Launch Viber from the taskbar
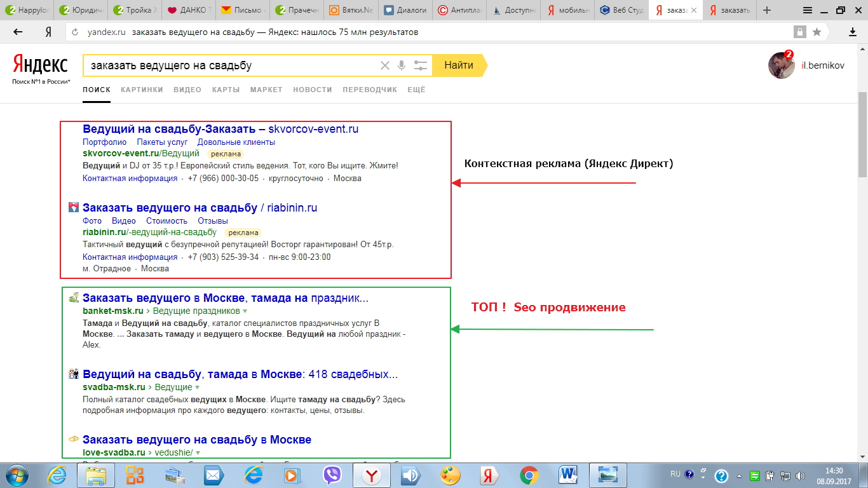 (332, 475)
